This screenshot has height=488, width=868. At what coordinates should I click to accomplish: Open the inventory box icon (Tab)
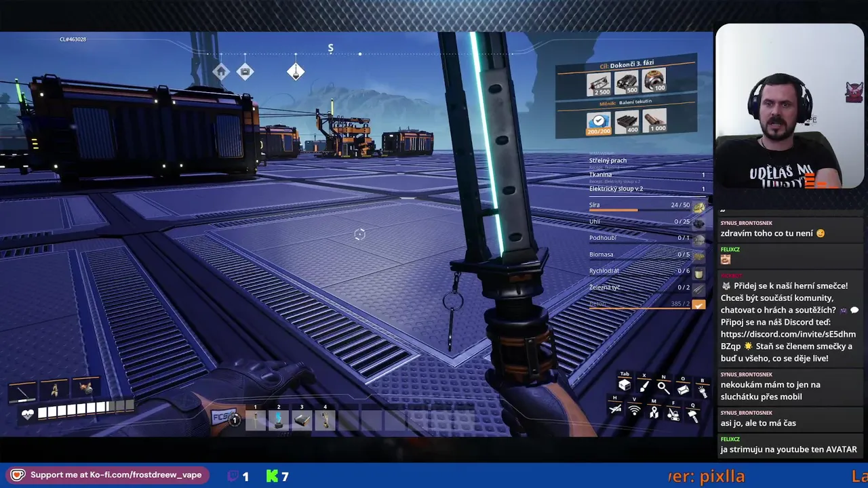(x=625, y=386)
